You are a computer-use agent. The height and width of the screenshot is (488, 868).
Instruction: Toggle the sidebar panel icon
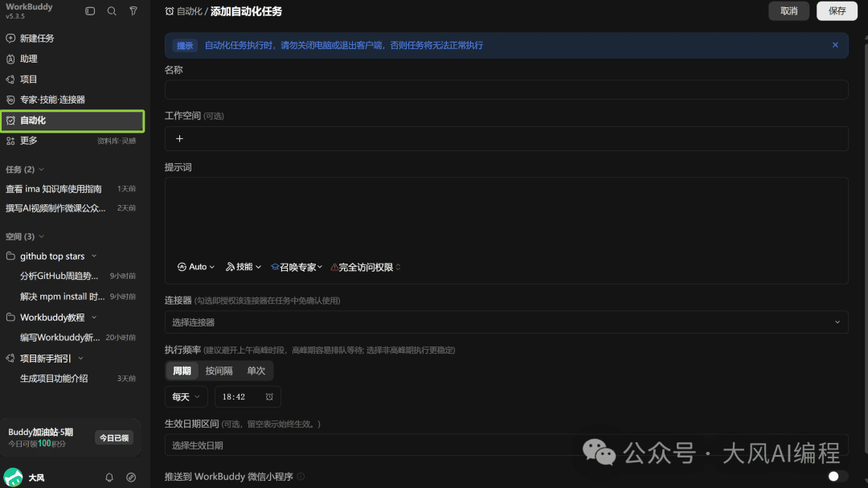[90, 11]
